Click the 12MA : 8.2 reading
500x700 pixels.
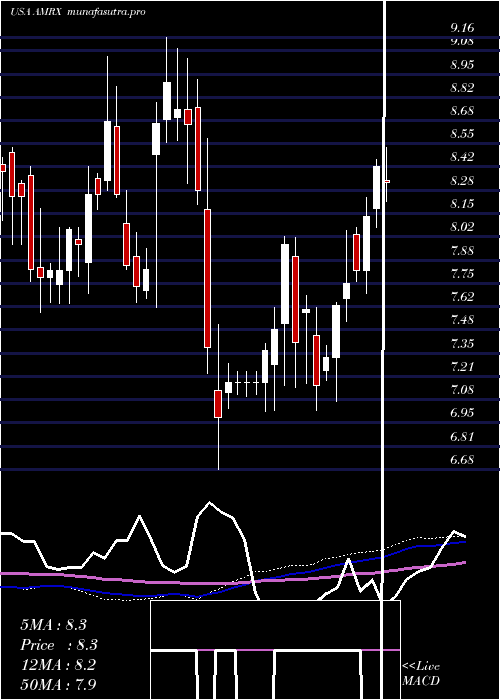[x=58, y=665]
